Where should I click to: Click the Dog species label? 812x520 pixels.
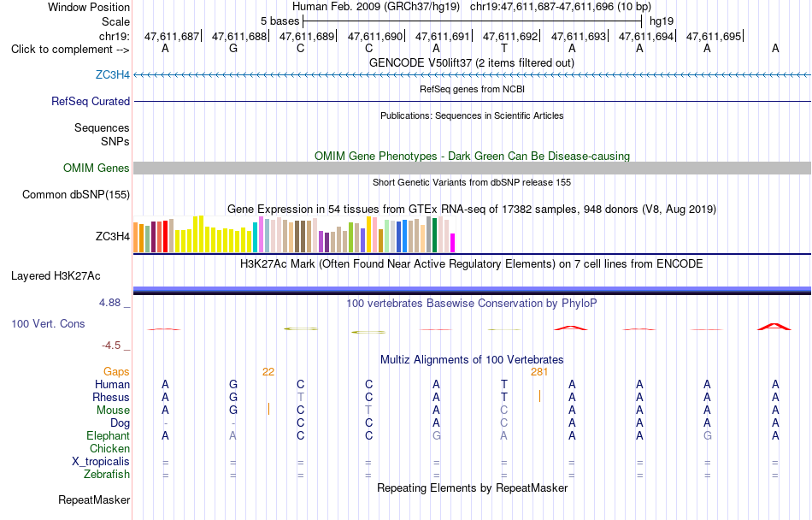[120, 423]
